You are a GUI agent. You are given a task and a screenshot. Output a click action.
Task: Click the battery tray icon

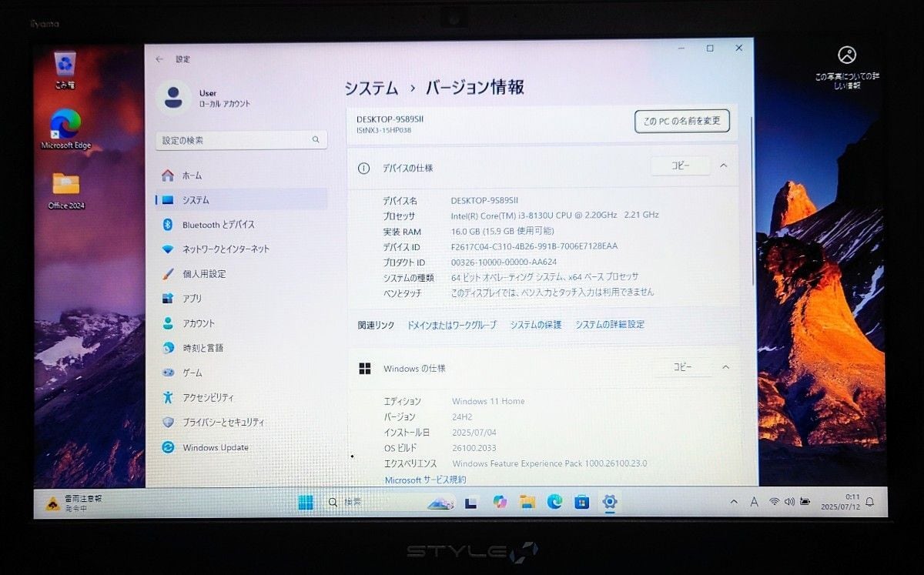pyautogui.click(x=805, y=502)
